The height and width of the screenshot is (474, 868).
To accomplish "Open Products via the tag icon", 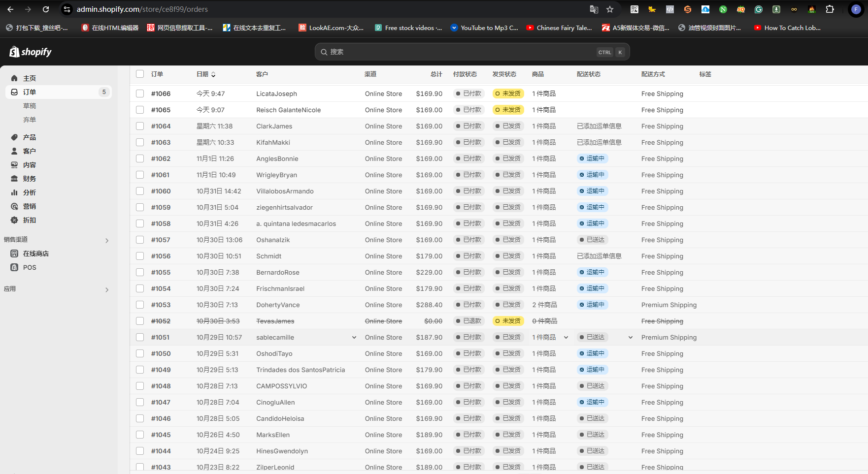I will [14, 137].
